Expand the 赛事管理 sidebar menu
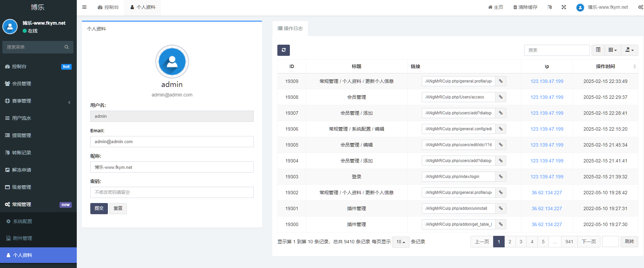 click(38, 101)
